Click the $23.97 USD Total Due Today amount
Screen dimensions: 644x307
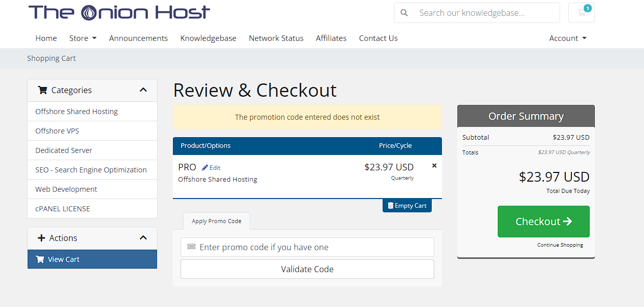pyautogui.click(x=554, y=177)
